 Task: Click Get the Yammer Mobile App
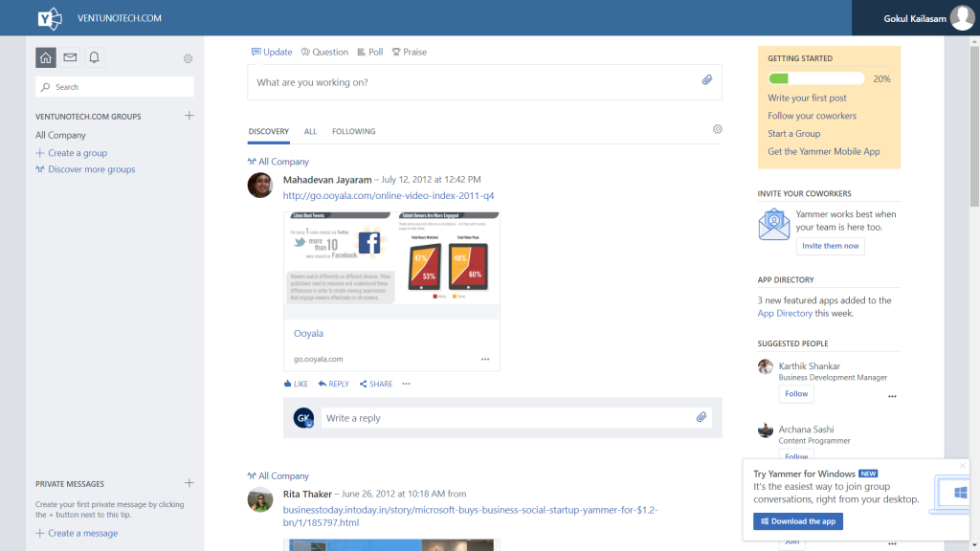pos(824,151)
